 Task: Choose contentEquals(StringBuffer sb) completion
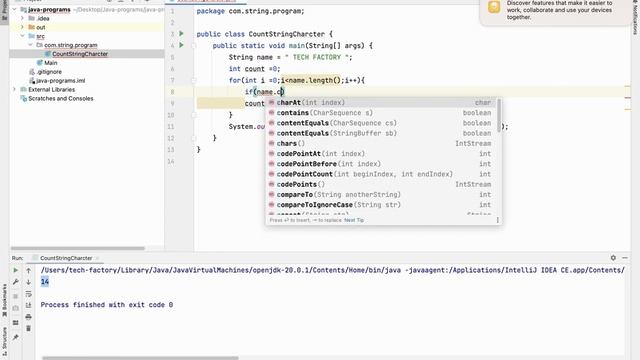[x=381, y=133]
